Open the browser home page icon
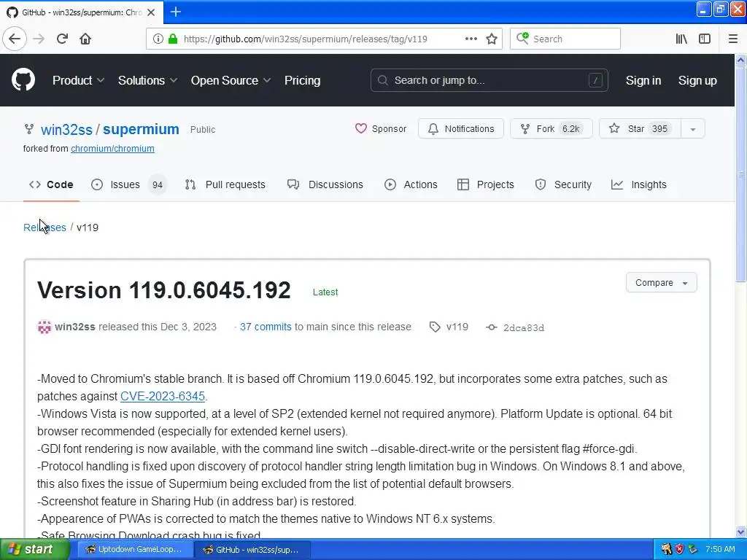The image size is (747, 560). click(x=85, y=39)
